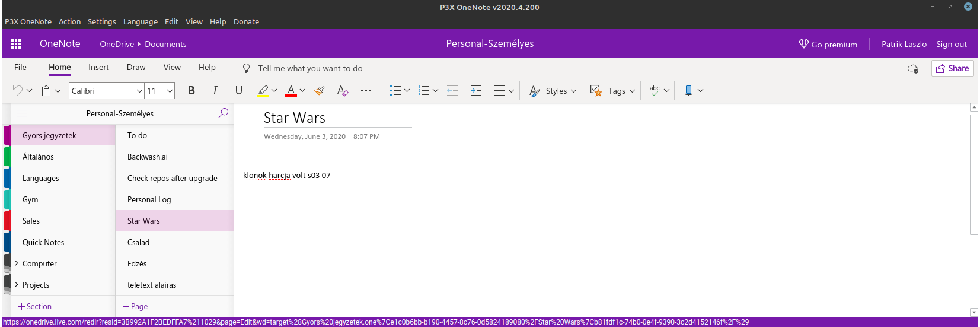Open the font color dropdown arrow

(302, 91)
